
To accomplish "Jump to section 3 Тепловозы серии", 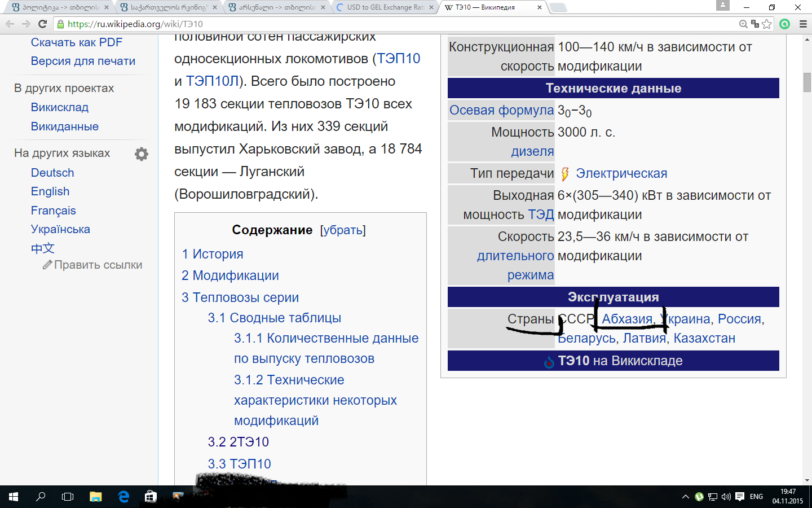I will coord(240,297).
